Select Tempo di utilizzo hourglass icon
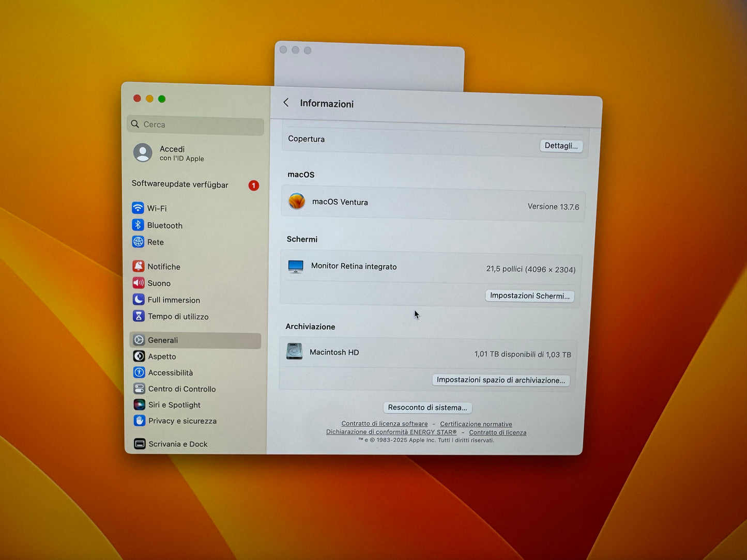Screen dimensions: 747x560 click(x=139, y=316)
